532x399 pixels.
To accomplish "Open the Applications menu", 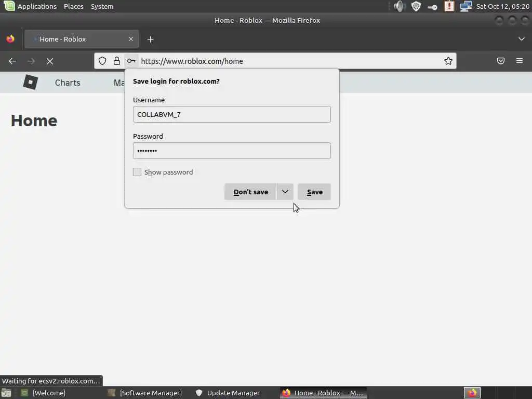I will click(x=37, y=6).
